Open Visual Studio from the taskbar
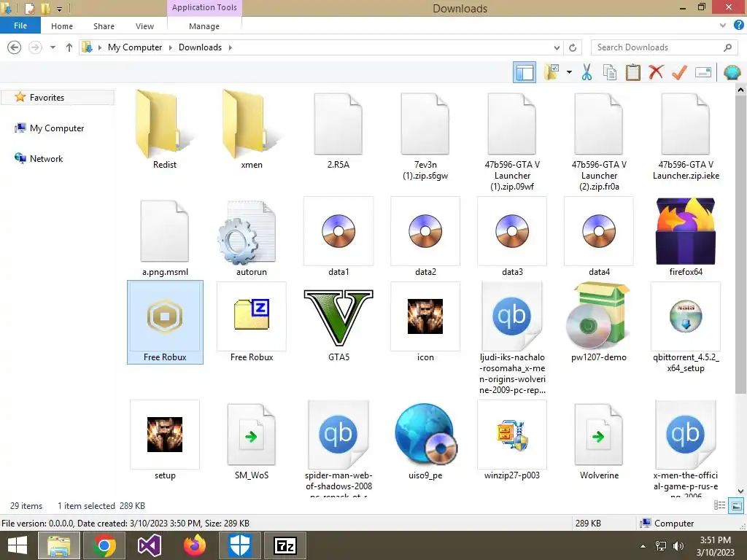 point(149,545)
